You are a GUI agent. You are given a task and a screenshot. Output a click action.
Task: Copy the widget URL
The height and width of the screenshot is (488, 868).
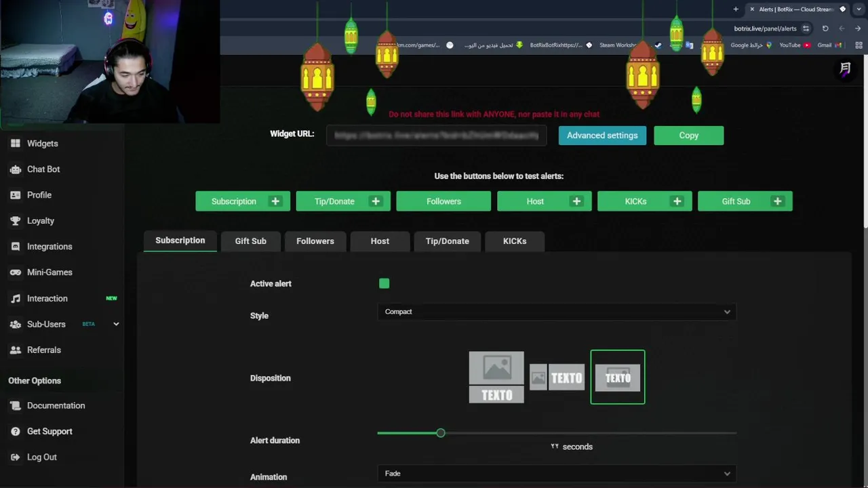(x=689, y=136)
